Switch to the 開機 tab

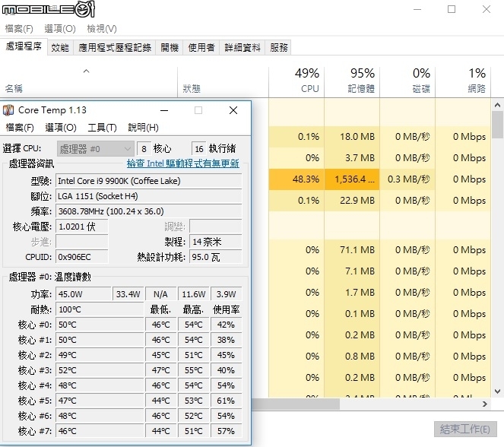tap(170, 48)
